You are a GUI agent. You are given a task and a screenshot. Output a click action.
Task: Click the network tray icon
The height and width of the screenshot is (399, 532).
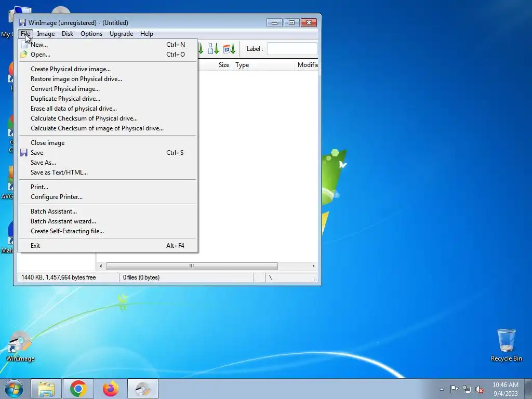coord(467,389)
